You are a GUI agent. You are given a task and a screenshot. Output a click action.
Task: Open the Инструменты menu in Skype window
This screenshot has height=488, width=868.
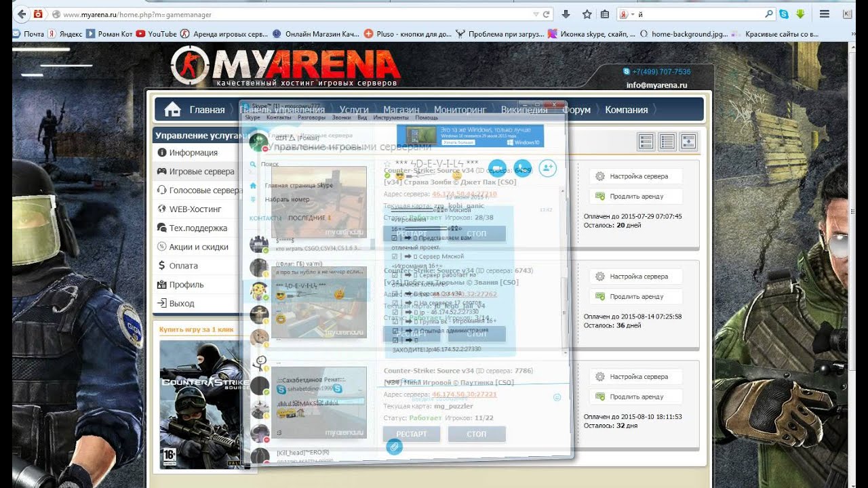point(391,117)
